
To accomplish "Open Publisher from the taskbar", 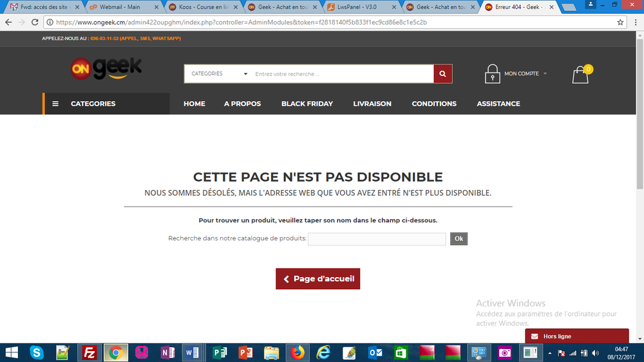I will click(220, 352).
